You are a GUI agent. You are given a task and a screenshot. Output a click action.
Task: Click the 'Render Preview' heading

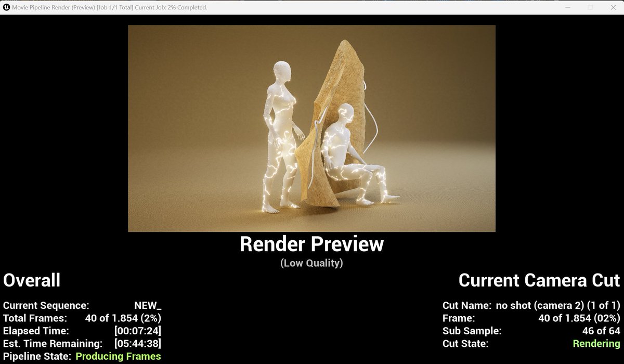coord(311,244)
